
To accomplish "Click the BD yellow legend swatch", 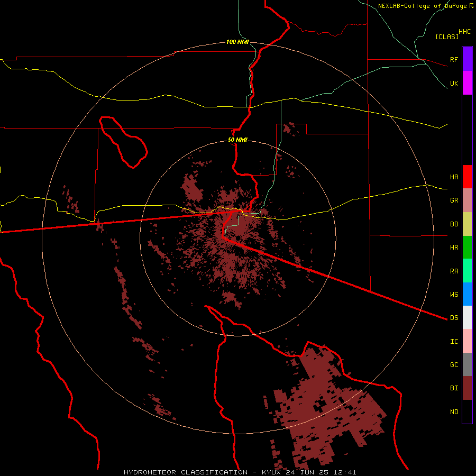I will (467, 224).
